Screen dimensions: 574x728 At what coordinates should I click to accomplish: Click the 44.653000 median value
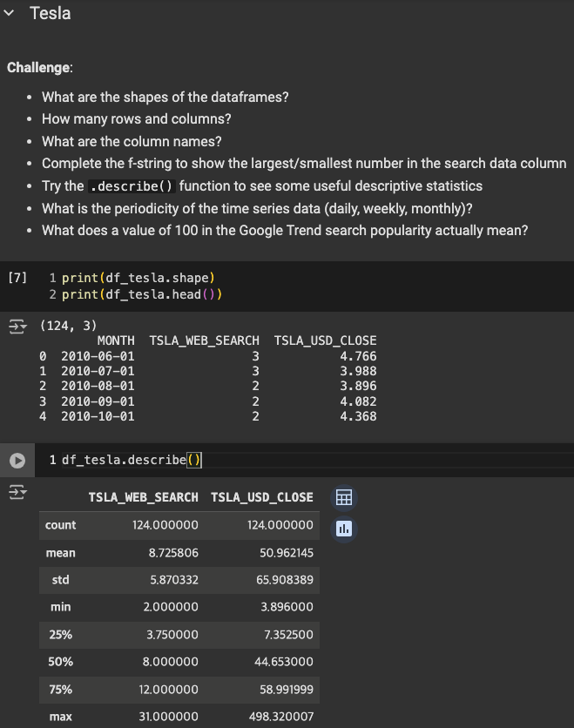(x=284, y=662)
